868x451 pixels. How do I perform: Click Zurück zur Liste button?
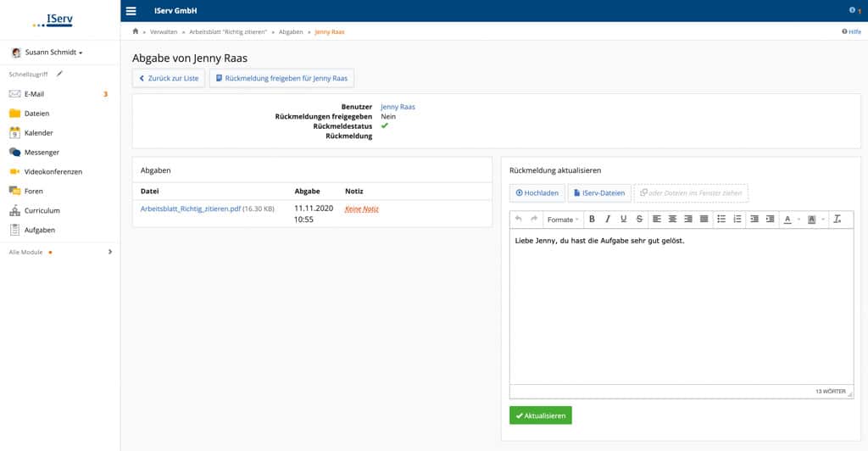pyautogui.click(x=169, y=78)
